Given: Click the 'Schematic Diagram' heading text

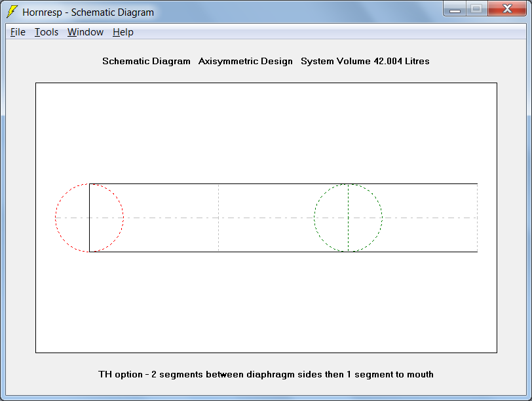Looking at the screenshot, I should pyautogui.click(x=146, y=61).
